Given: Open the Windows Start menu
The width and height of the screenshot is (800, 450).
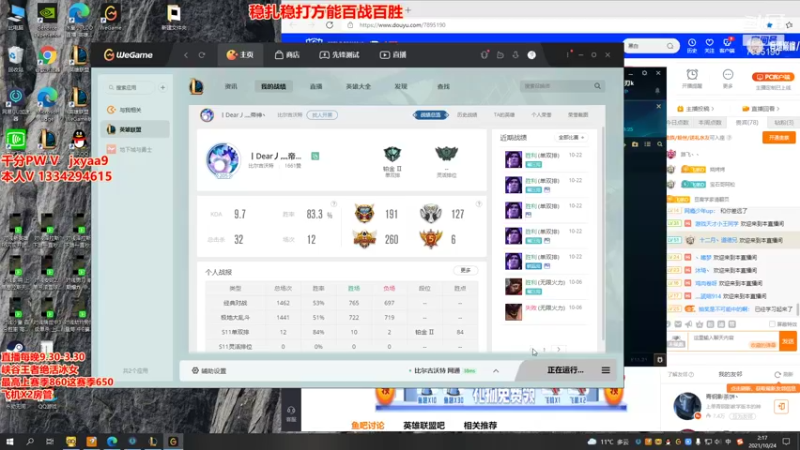Looking at the screenshot, I should 10,441.
